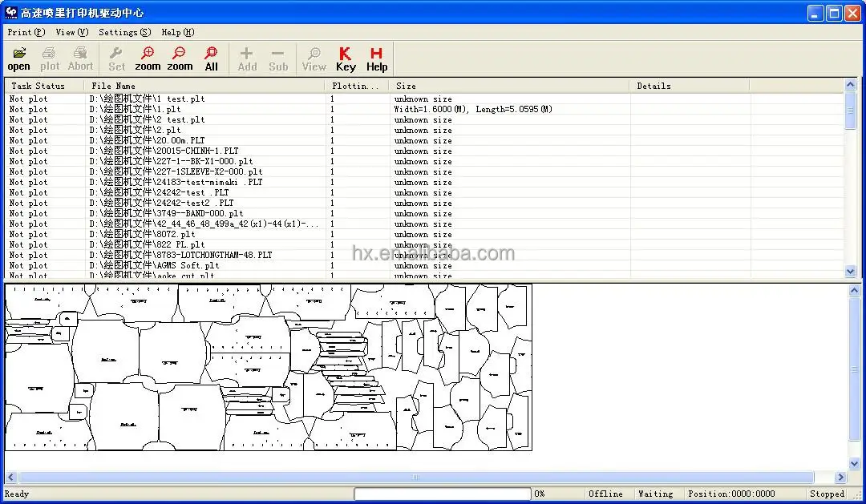Select the row 822 PL.plt
This screenshot has height=504, width=866.
pyautogui.click(x=424, y=245)
